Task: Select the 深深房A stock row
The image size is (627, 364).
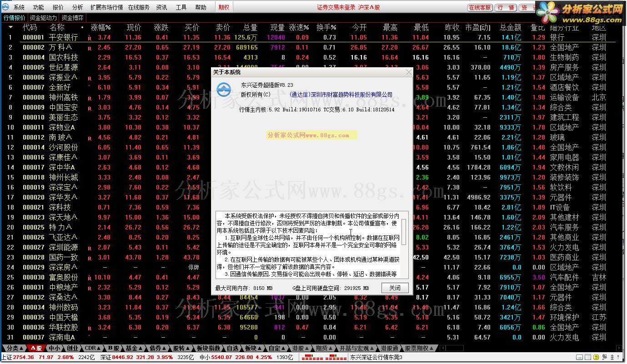Action: click(308, 267)
